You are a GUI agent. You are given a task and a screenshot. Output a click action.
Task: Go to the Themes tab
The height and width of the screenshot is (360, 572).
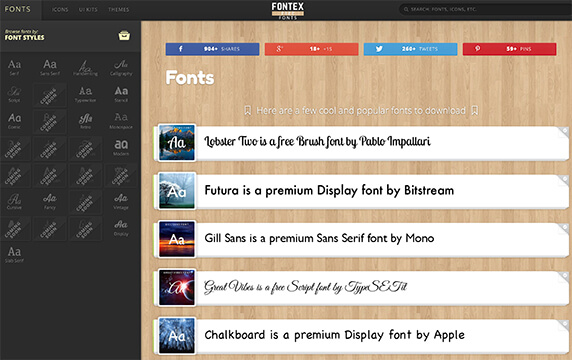[x=119, y=9]
